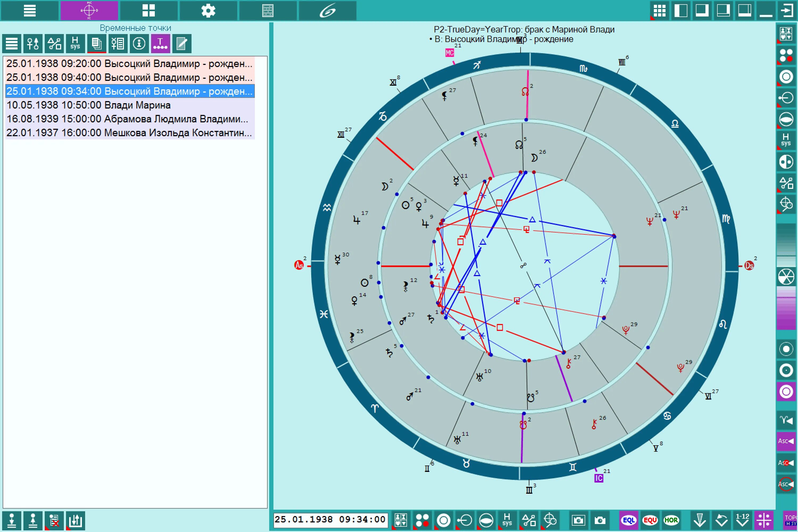Screen dimensions: 798x532
Task: Open the chart view tab with crosshair icon
Action: pyautogui.click(x=89, y=11)
